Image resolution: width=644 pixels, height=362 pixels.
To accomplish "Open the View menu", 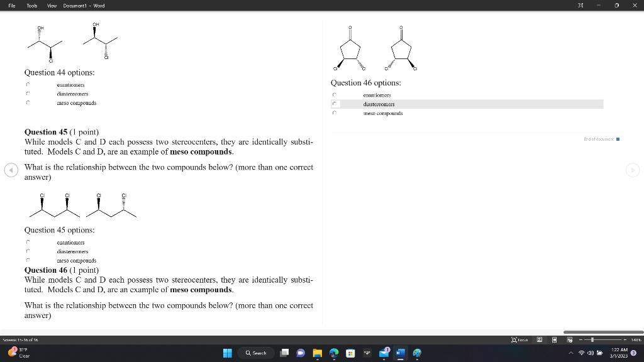I will pos(51,6).
